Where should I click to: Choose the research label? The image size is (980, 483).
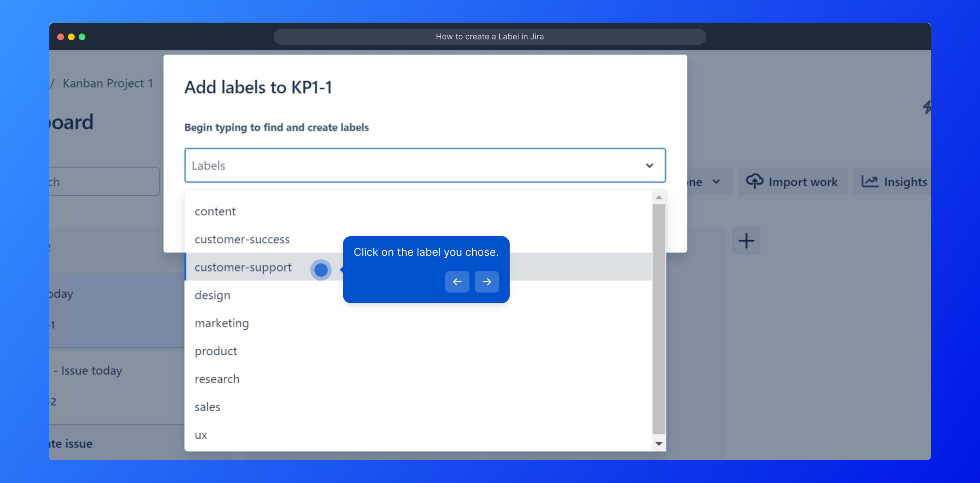point(217,379)
